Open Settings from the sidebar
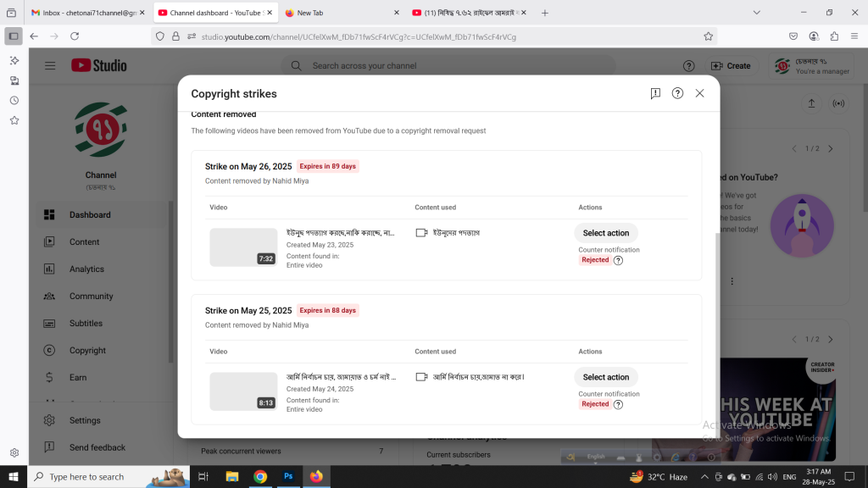This screenshot has height=488, width=868. pos(85,420)
